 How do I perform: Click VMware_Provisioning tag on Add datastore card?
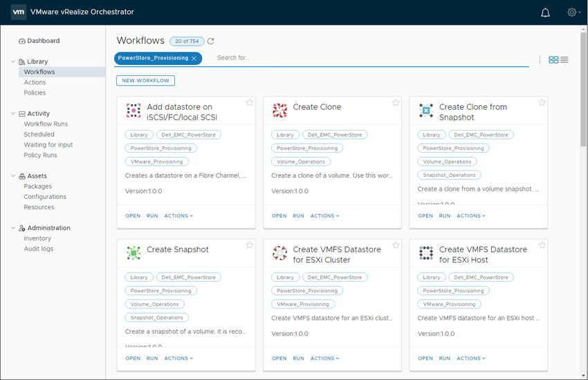[157, 162]
